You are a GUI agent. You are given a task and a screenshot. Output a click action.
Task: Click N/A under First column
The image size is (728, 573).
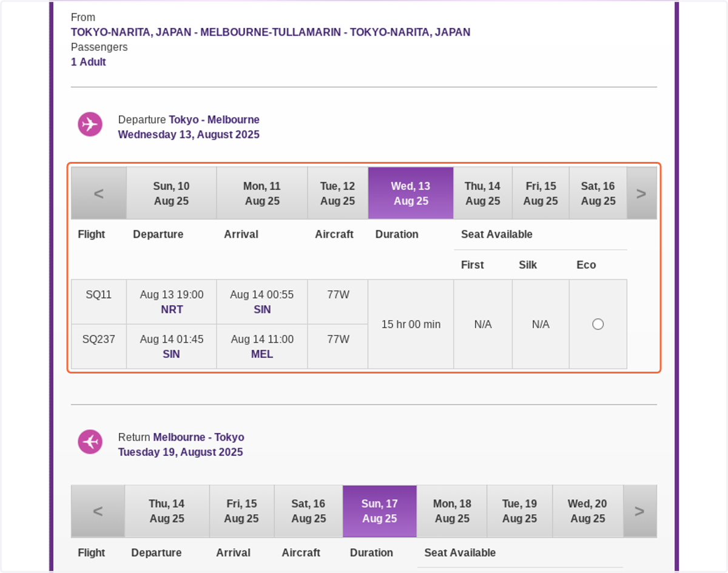point(483,324)
